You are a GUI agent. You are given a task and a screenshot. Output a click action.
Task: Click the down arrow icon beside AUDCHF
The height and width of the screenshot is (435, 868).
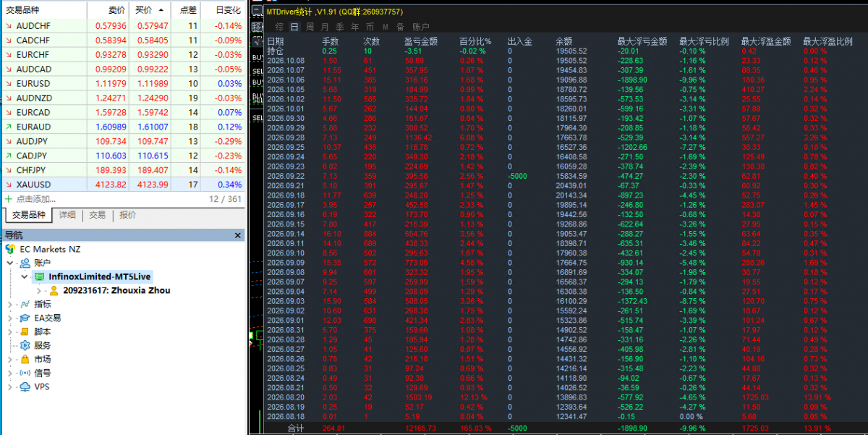8,26
